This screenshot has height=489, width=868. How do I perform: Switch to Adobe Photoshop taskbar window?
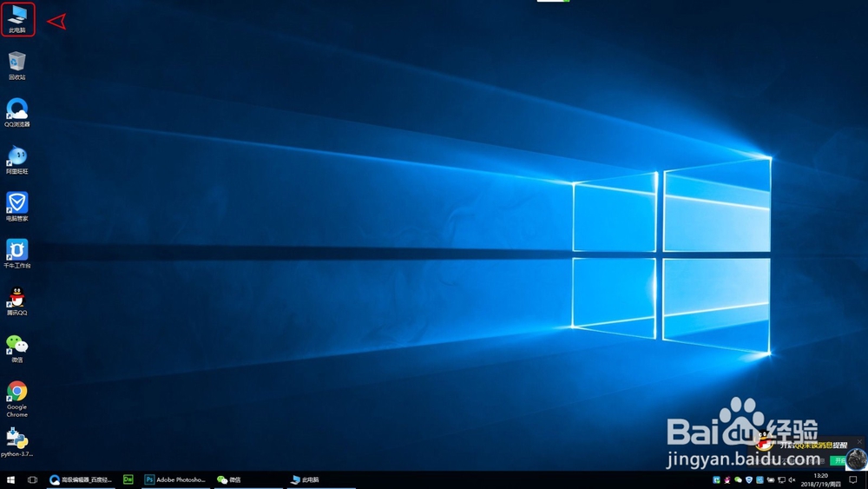(175, 479)
